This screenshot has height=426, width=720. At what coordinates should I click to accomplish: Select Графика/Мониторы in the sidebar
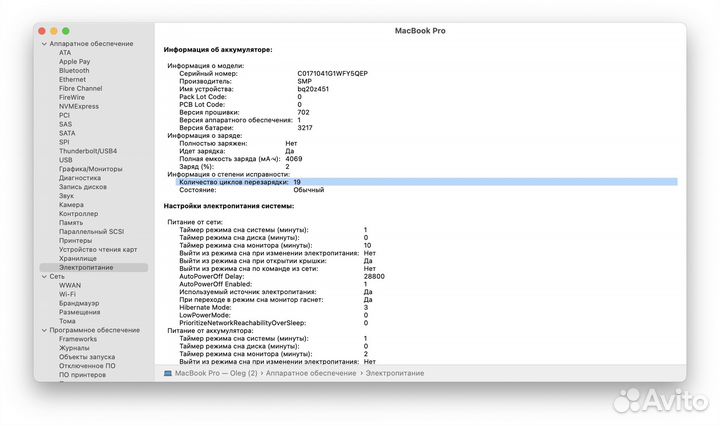90,169
